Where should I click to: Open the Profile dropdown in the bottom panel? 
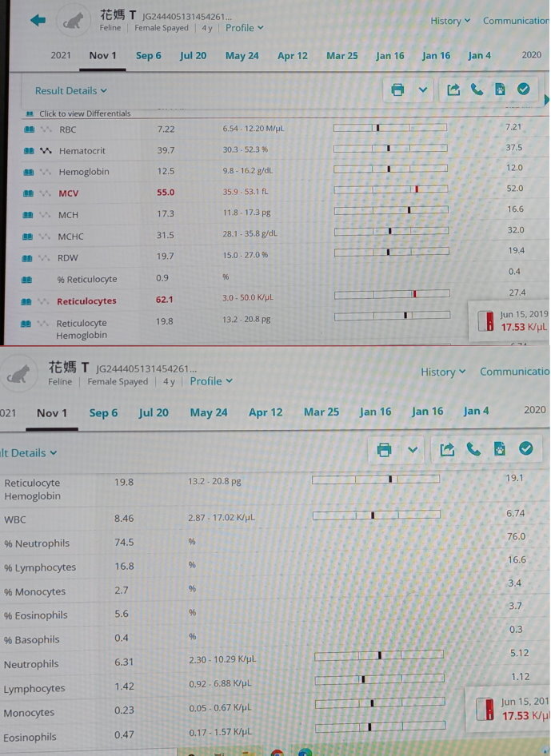point(211,381)
